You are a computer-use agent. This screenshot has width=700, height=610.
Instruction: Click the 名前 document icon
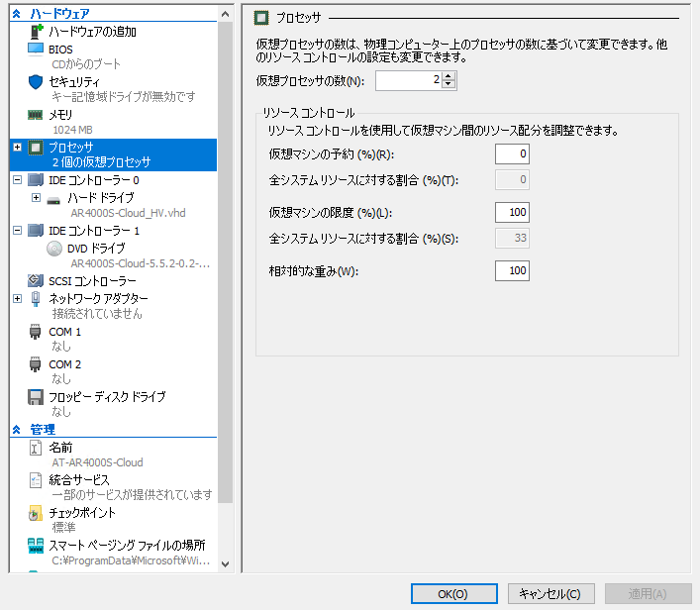coord(36,448)
